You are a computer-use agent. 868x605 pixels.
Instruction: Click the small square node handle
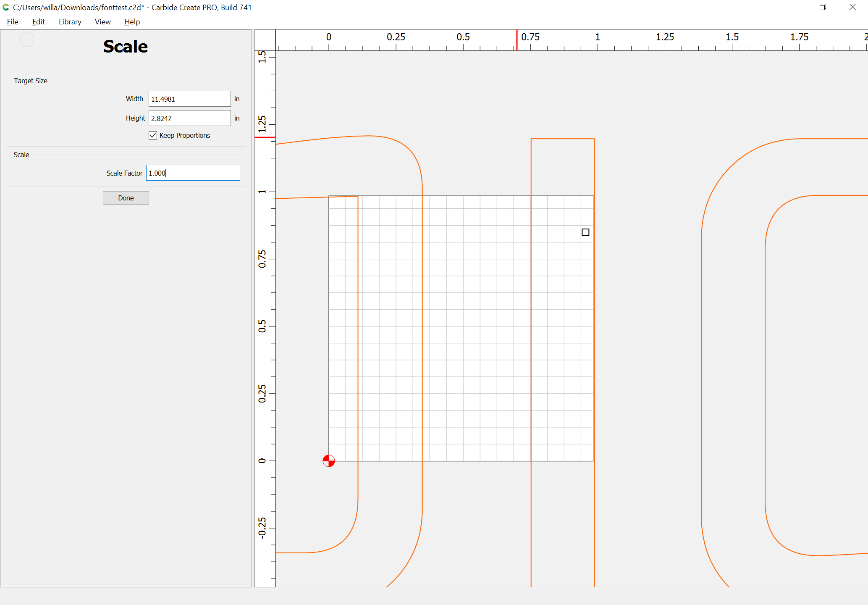[x=585, y=232]
